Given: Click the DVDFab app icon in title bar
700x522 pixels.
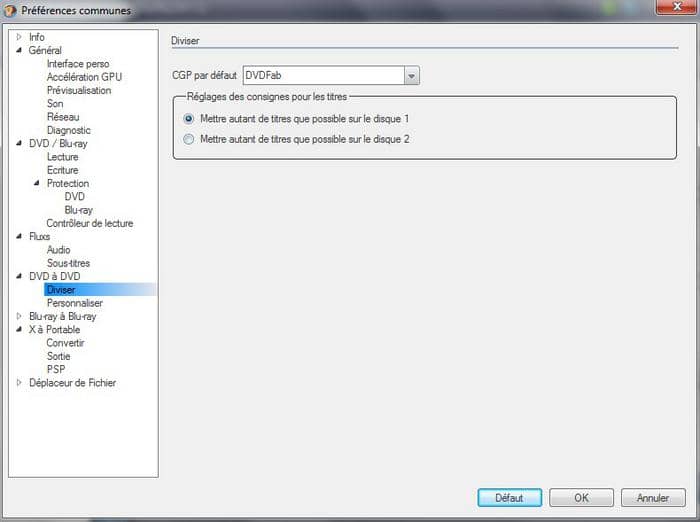Looking at the screenshot, I should coord(10,10).
